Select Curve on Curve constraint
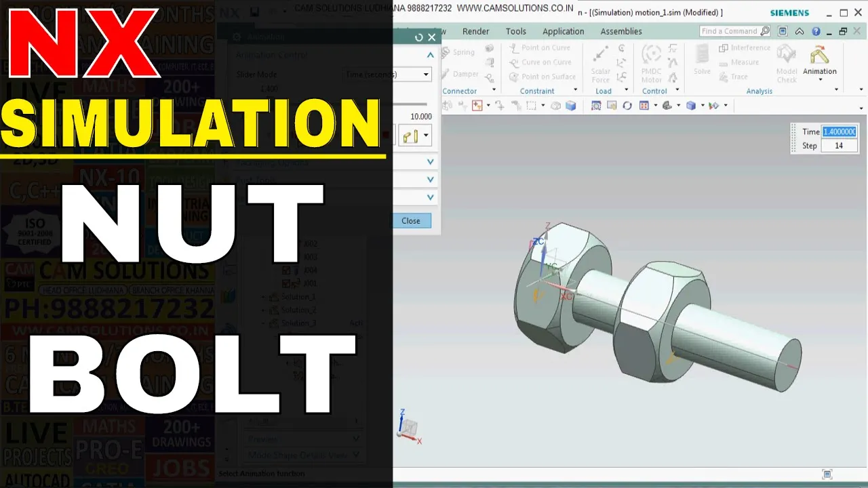Image resolution: width=868 pixels, height=488 pixels. pyautogui.click(x=540, y=62)
